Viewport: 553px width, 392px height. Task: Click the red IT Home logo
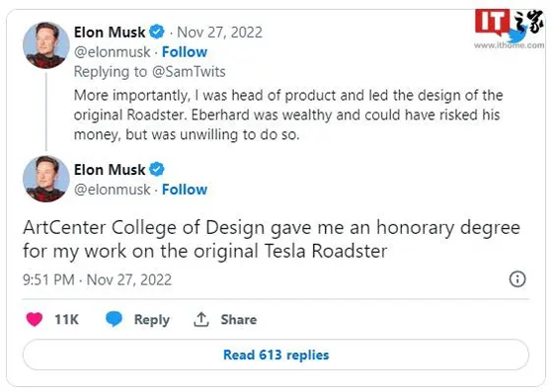pos(493,22)
